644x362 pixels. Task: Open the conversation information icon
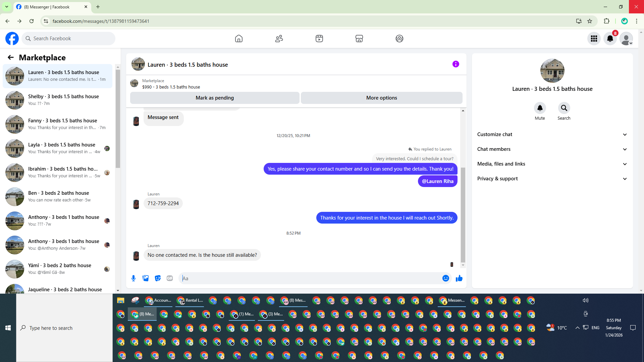pos(455,64)
